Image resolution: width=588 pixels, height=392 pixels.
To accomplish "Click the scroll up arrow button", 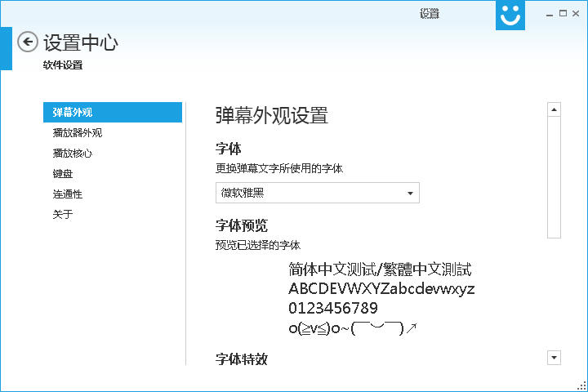I will pyautogui.click(x=555, y=109).
